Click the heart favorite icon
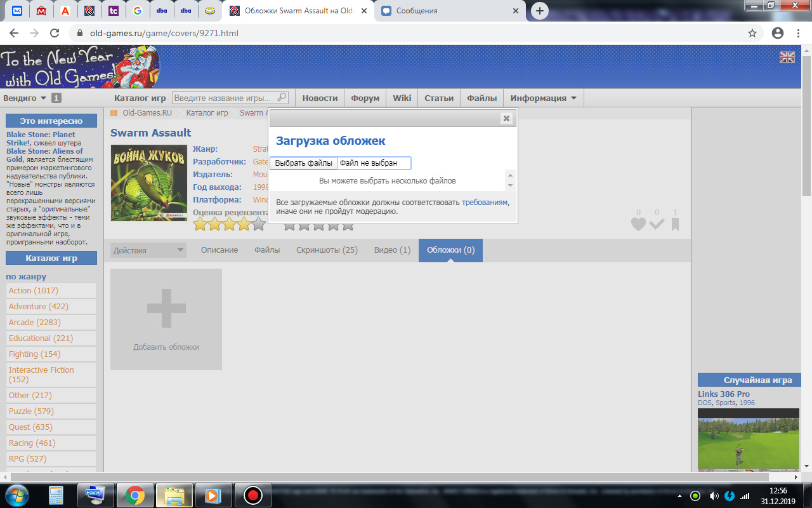The width and height of the screenshot is (812, 508). (x=638, y=224)
